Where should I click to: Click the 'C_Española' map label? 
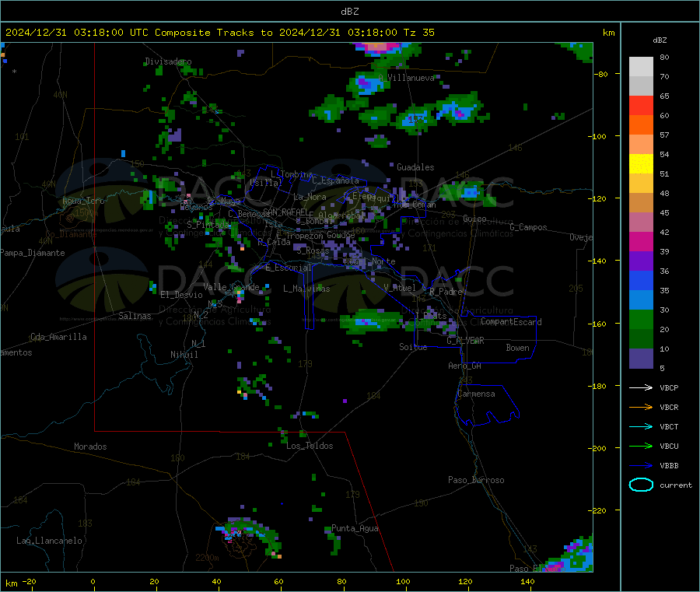[335, 180]
